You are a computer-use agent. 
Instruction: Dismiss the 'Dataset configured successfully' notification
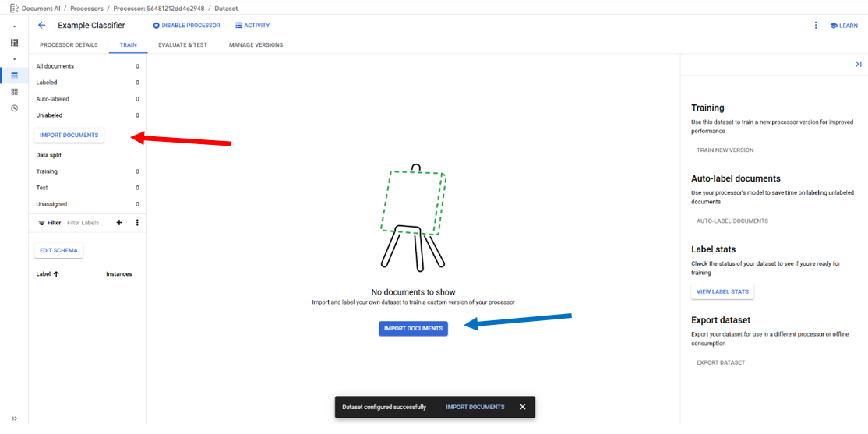(522, 407)
